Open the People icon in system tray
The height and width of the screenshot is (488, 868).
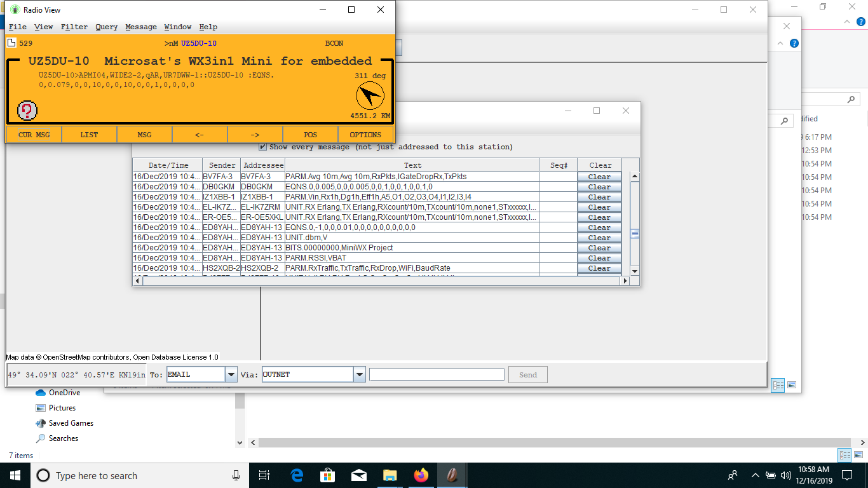pyautogui.click(x=733, y=475)
